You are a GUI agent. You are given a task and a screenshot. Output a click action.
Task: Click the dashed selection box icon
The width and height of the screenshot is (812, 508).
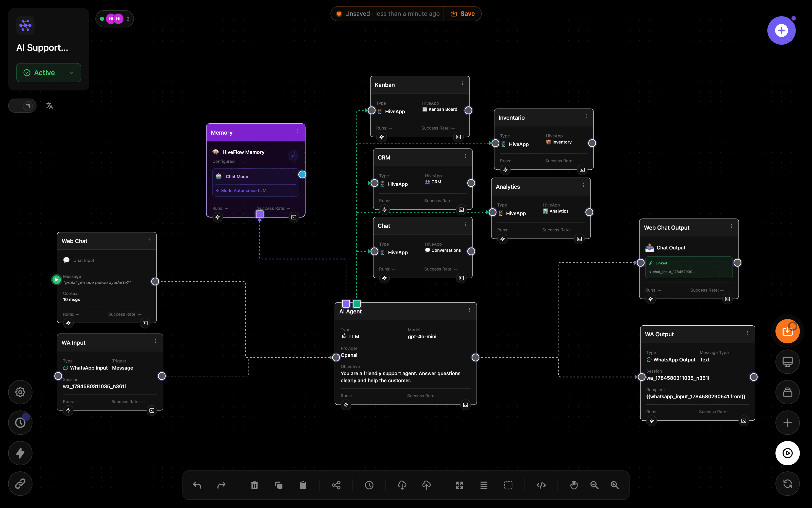(508, 485)
